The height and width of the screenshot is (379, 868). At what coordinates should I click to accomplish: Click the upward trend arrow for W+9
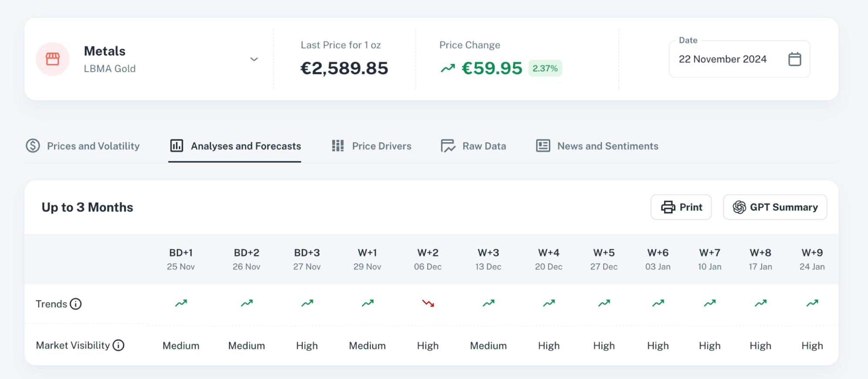[x=812, y=303]
